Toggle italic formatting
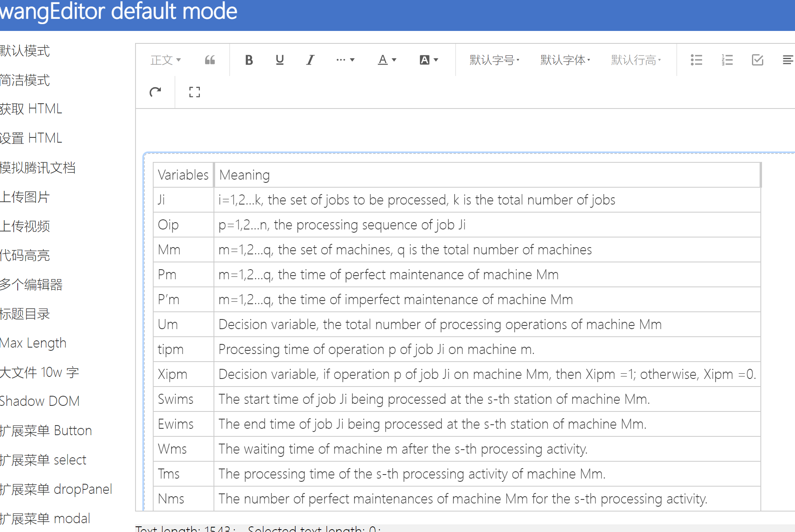Viewport: 795px width, 532px height. click(310, 59)
